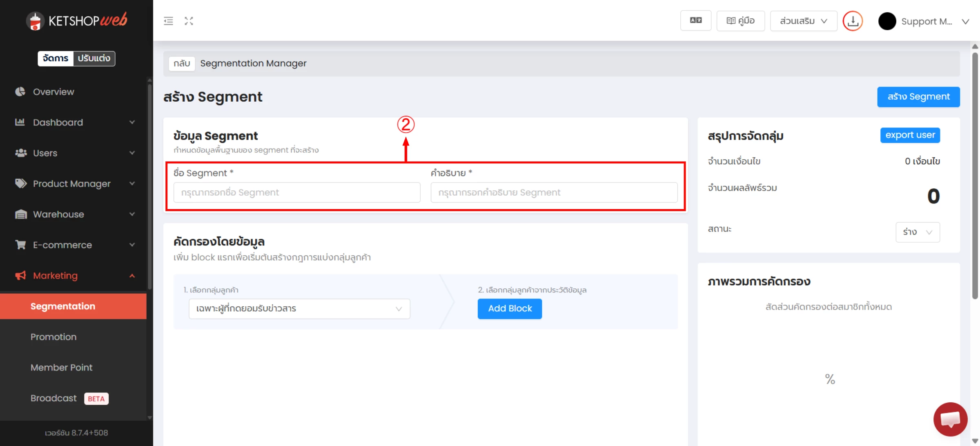Open Member Point in Marketing menu
This screenshot has width=980, height=446.
(61, 368)
